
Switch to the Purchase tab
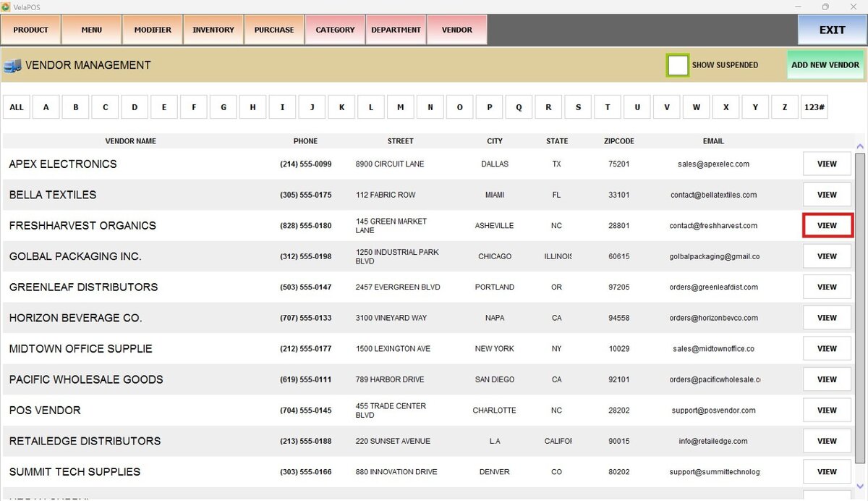point(274,30)
